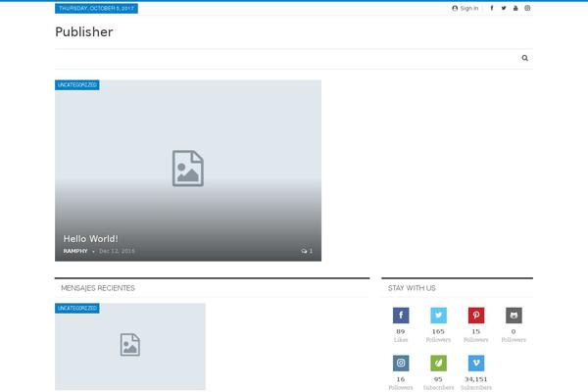Image resolution: width=588 pixels, height=392 pixels.
Task: Click the Stay With Us heading
Action: pyautogui.click(x=412, y=288)
